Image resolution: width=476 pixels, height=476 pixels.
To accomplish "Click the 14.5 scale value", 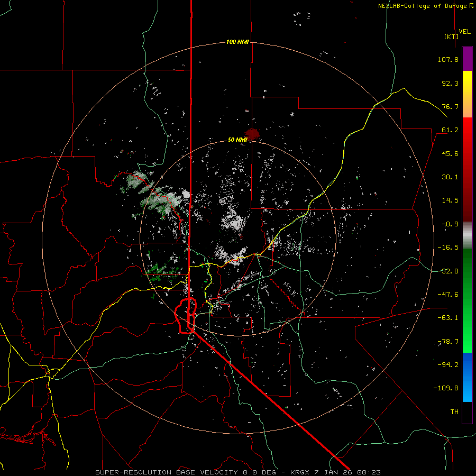I will (x=450, y=200).
